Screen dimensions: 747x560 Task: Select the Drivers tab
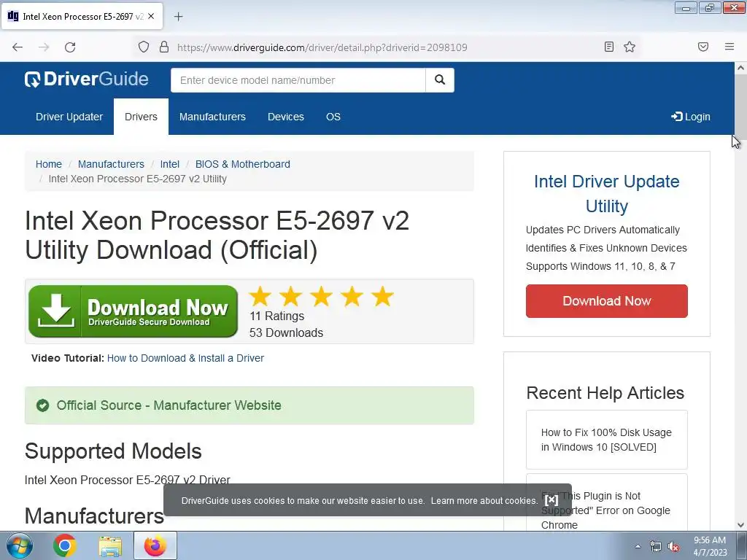[141, 117]
